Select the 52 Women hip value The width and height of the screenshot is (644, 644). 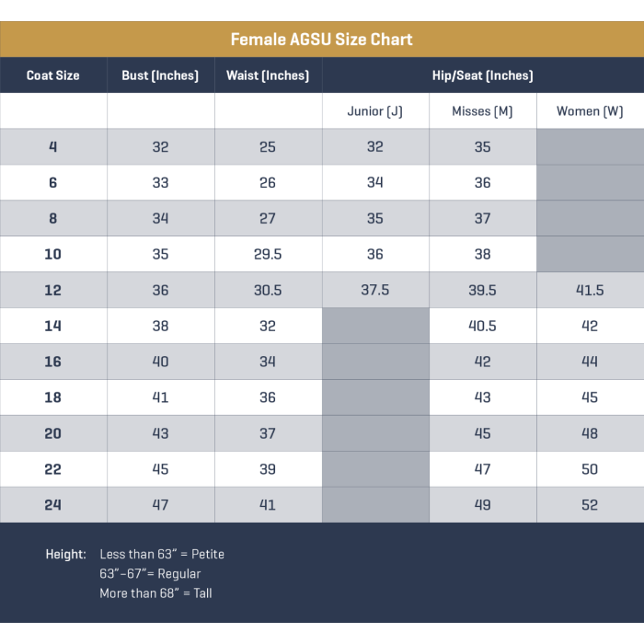(590, 505)
